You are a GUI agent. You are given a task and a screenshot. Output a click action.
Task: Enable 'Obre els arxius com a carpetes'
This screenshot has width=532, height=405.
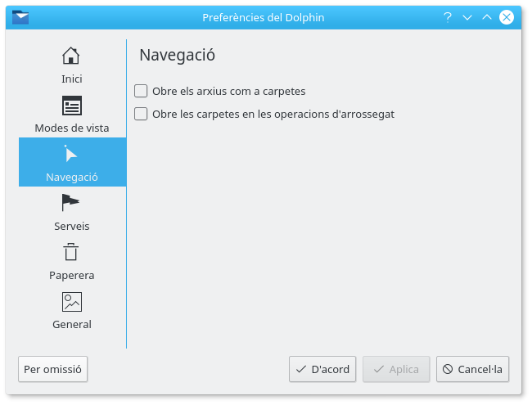coord(141,91)
